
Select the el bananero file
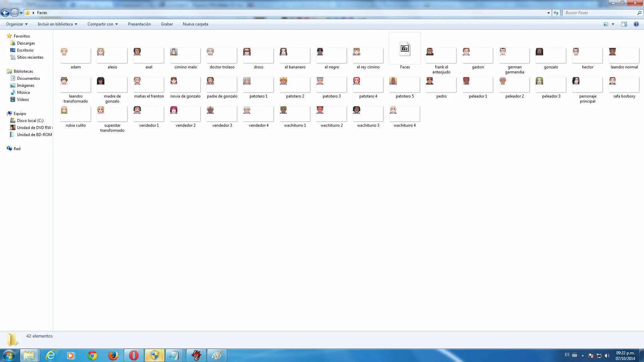295,56
